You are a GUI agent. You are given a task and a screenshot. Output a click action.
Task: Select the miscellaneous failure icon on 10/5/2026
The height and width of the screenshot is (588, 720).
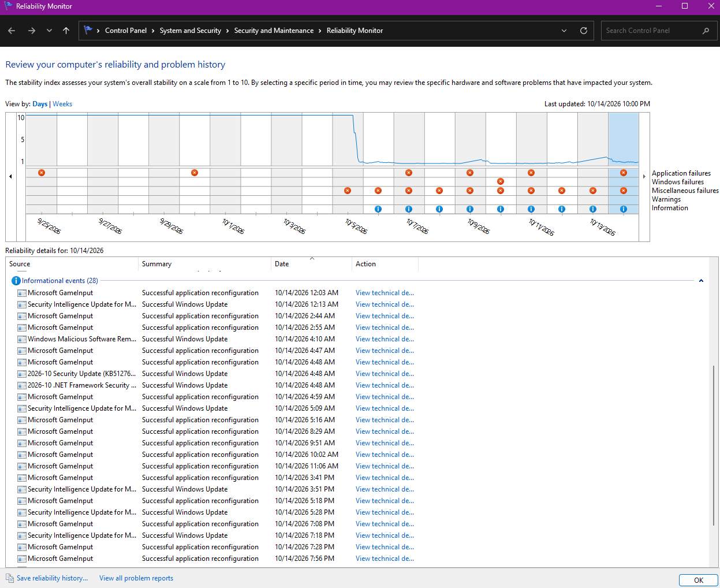tap(348, 191)
